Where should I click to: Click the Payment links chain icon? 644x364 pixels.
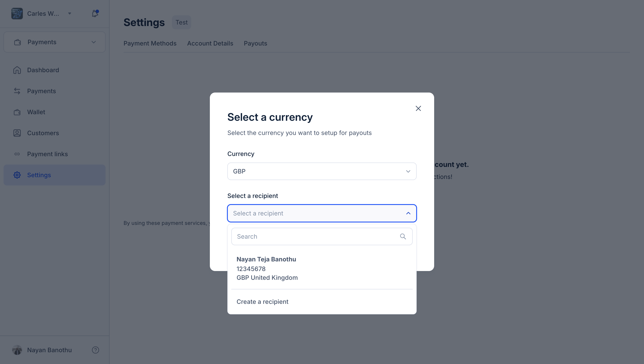coord(17,154)
